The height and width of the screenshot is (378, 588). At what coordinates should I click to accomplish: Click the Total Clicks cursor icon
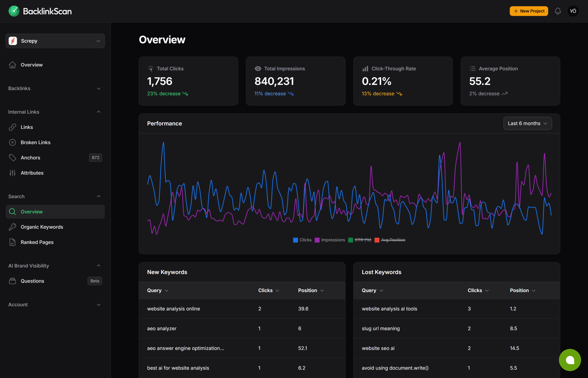(151, 68)
